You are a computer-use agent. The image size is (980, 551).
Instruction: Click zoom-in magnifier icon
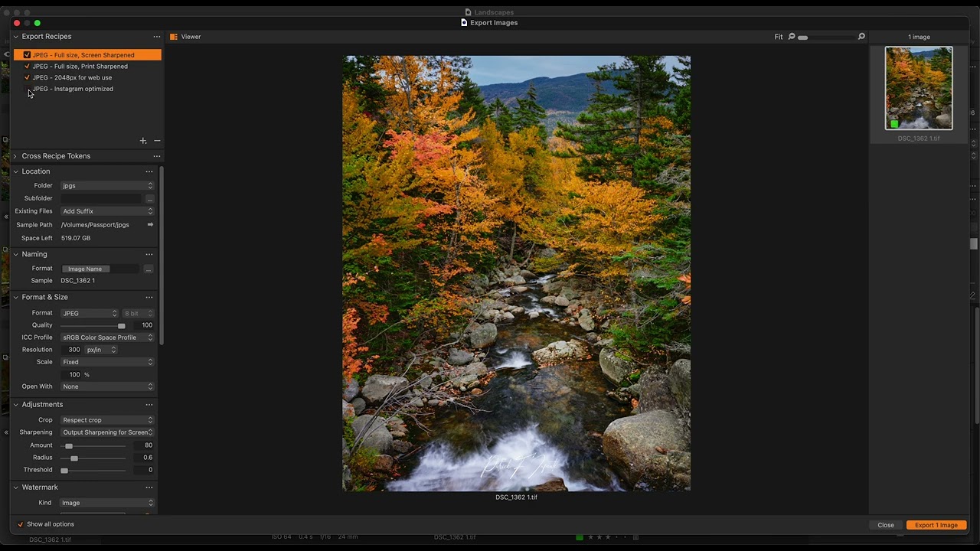(861, 37)
